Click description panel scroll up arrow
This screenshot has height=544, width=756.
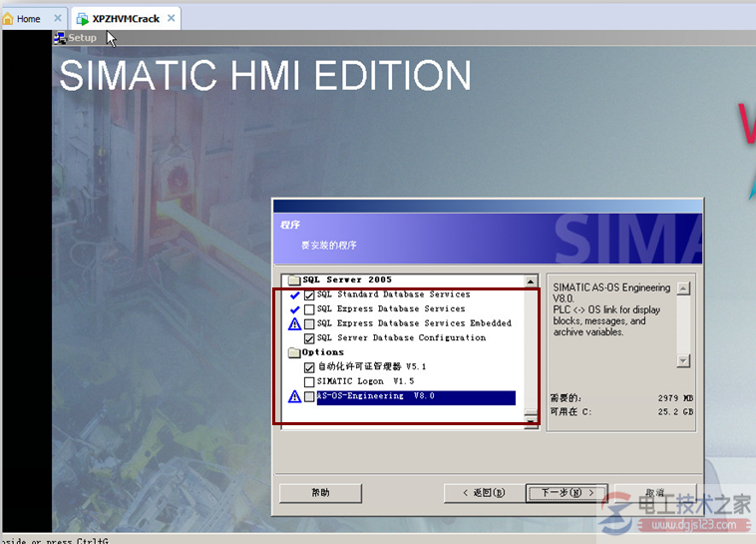pos(683,288)
